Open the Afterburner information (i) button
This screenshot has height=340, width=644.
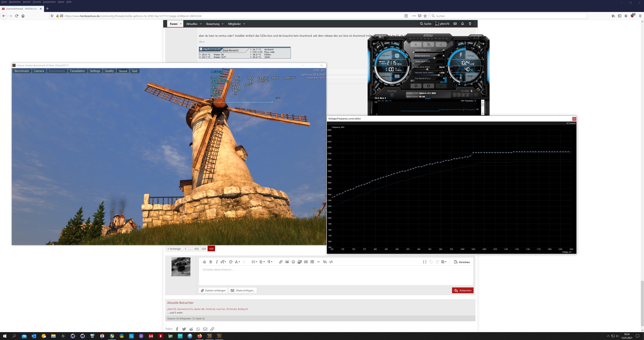coord(441,45)
